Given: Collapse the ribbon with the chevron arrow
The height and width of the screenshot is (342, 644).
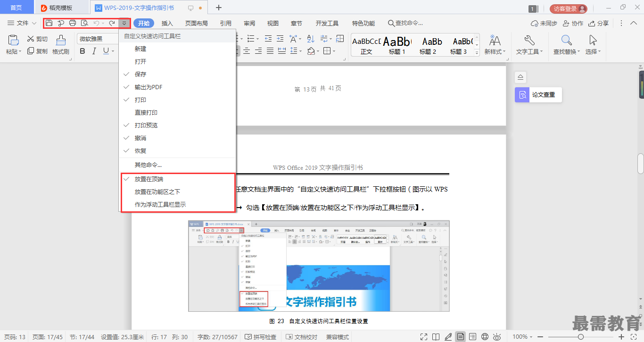Looking at the screenshot, I should [x=634, y=23].
